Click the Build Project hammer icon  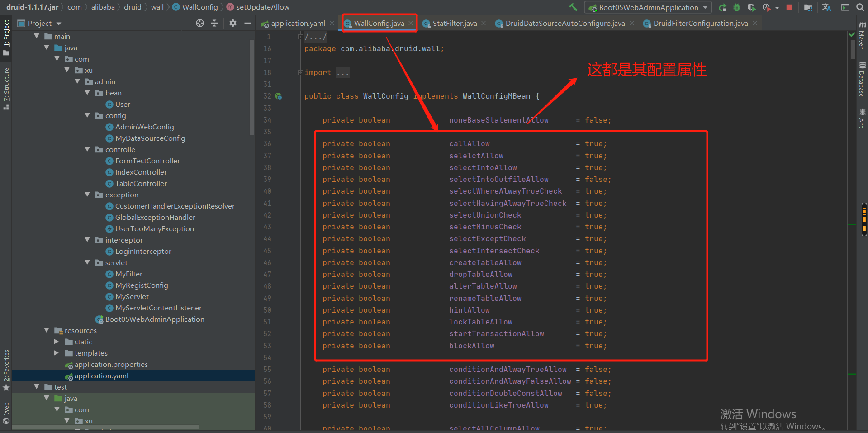pos(573,7)
